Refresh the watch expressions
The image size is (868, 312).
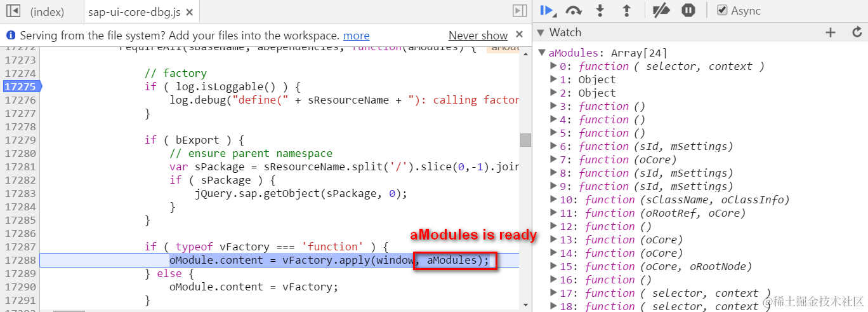pos(857,32)
